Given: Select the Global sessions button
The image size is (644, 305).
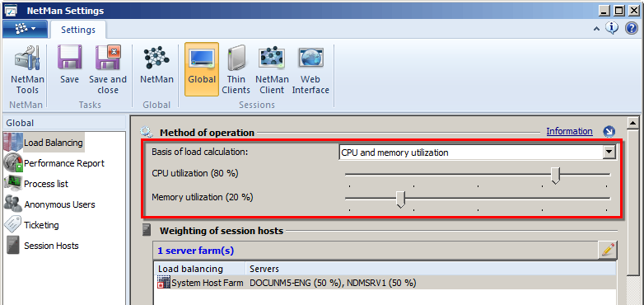Looking at the screenshot, I should pyautogui.click(x=202, y=69).
